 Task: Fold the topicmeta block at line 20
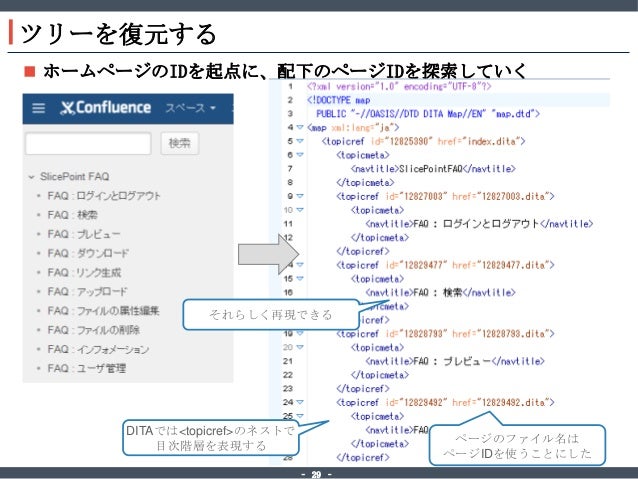(x=301, y=346)
